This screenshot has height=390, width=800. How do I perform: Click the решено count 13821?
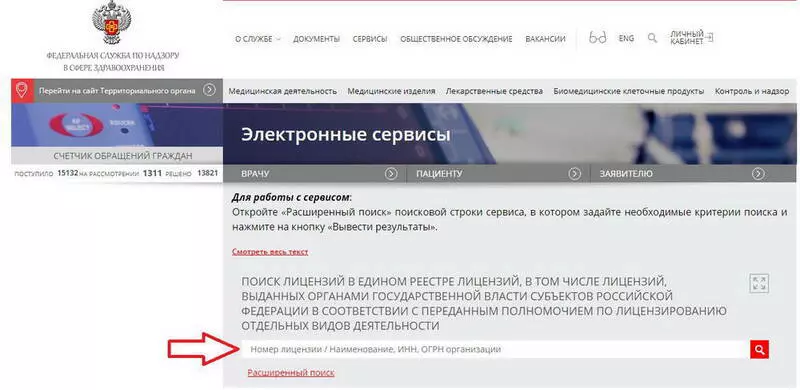208,174
